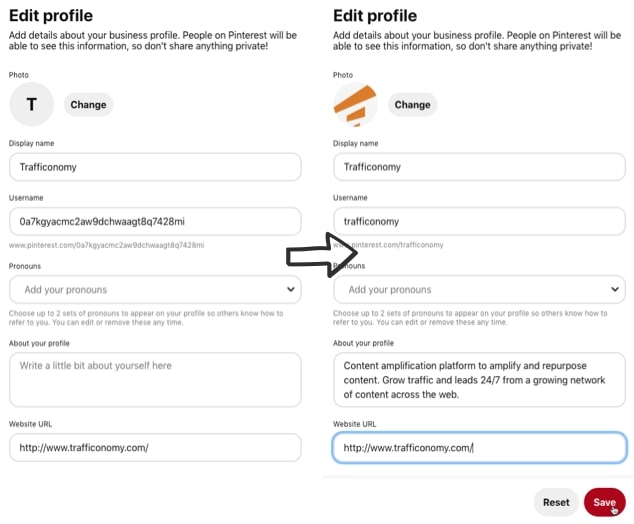The height and width of the screenshot is (524, 634).
Task: Expand the right pronouns dropdown chevron
Action: point(615,289)
